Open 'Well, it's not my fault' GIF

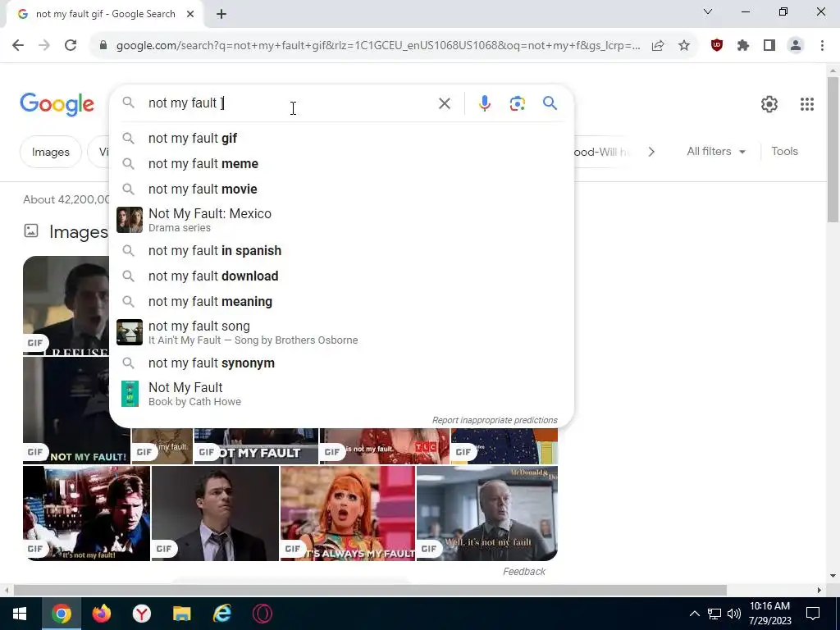(487, 514)
